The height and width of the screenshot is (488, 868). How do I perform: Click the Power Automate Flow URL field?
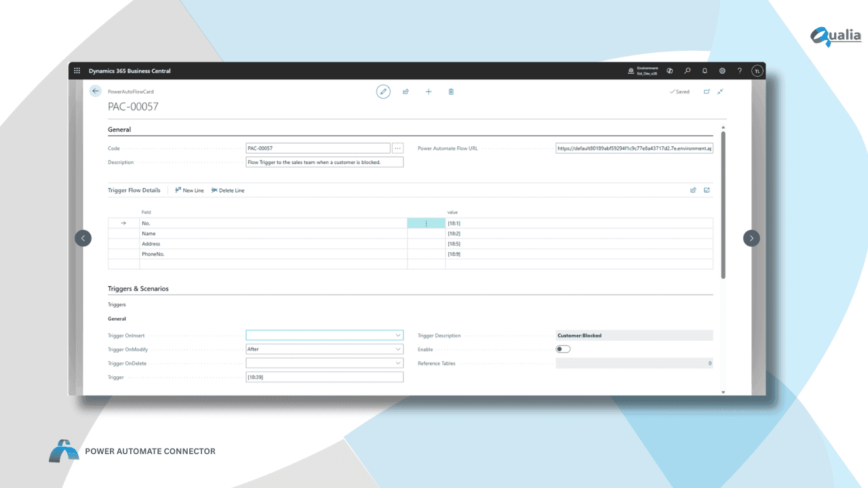634,148
